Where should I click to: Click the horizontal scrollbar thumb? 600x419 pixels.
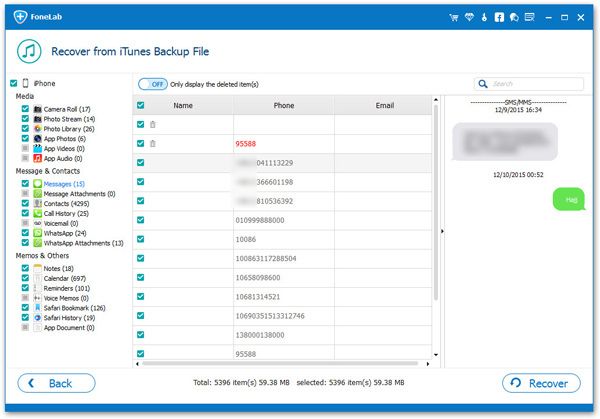click(280, 364)
